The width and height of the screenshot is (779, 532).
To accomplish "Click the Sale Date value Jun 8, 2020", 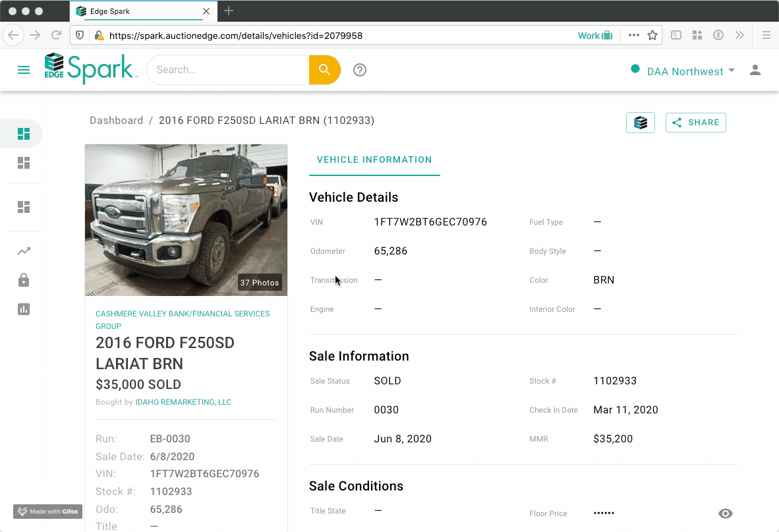I will pyautogui.click(x=403, y=439).
